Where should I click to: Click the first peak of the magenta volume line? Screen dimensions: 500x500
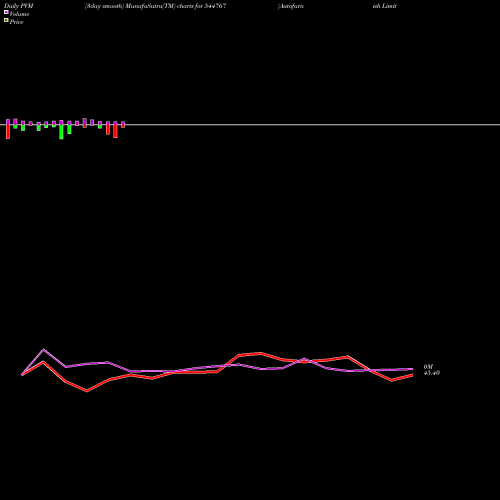(43, 350)
